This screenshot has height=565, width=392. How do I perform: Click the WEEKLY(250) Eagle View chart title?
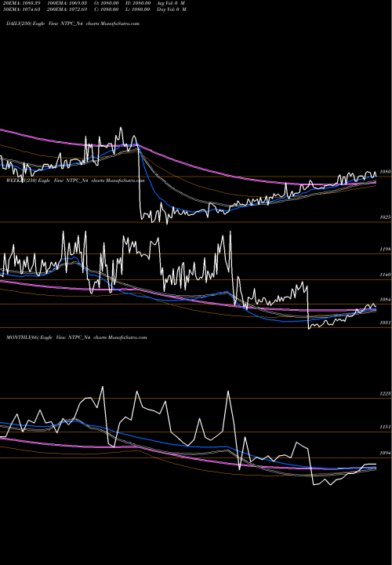(x=75, y=180)
